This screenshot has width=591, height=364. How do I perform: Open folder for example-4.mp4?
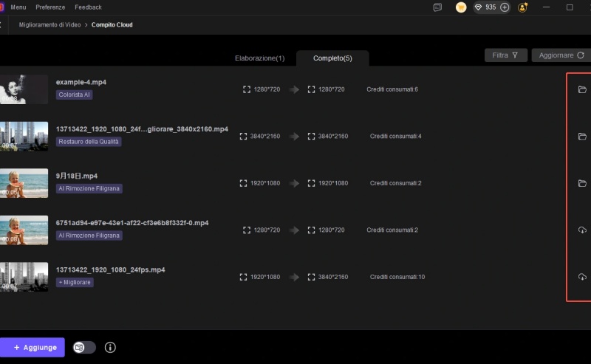[x=582, y=89]
